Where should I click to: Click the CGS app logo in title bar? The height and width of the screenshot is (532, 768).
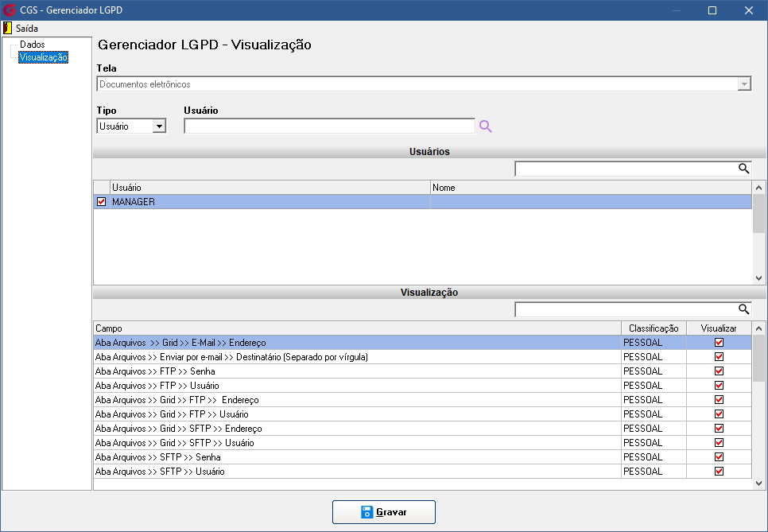[10, 10]
